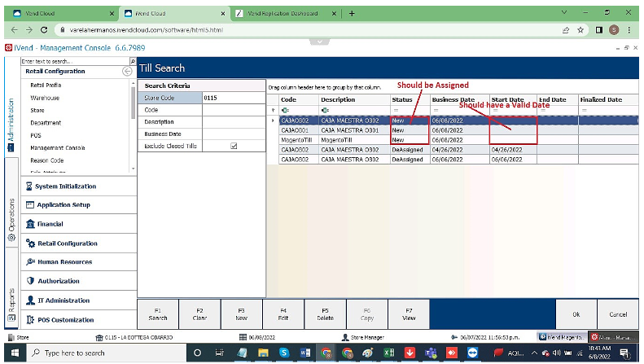Switch to iVend Replication Dashboard tab
Viewport: 644px width, 364px height.
click(x=283, y=14)
